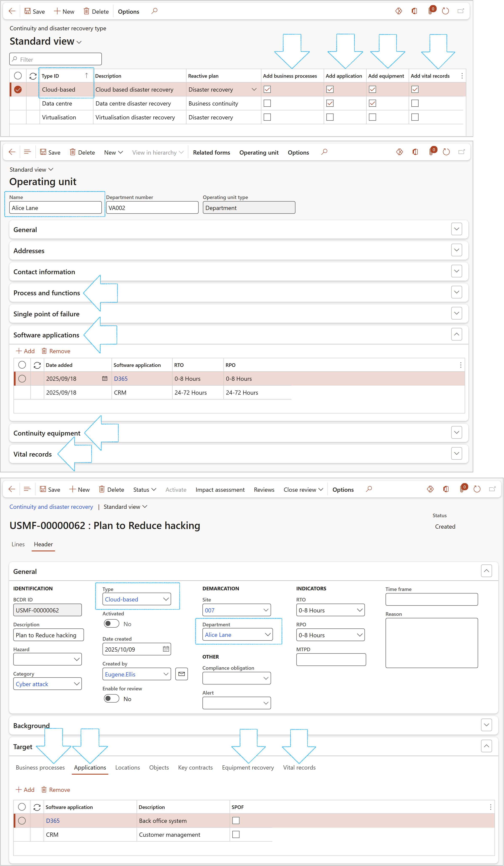
Task: Click the Filter input field
Action: tap(56, 59)
